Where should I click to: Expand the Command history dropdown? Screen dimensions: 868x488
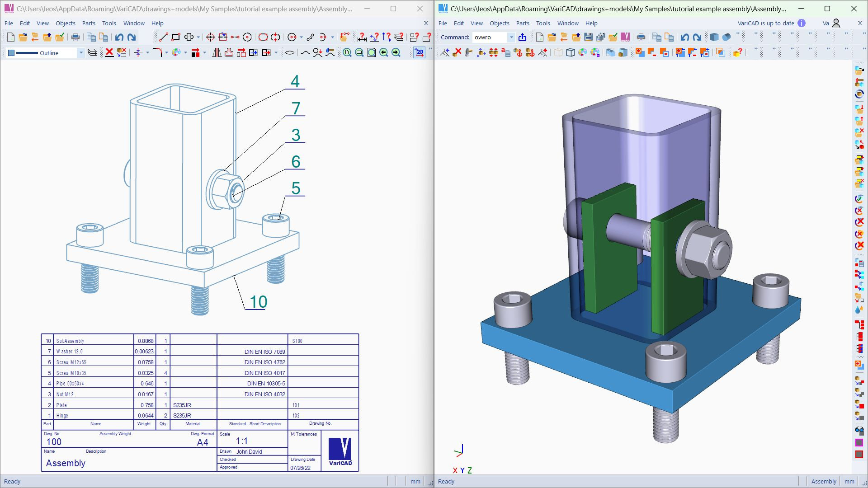tap(511, 37)
